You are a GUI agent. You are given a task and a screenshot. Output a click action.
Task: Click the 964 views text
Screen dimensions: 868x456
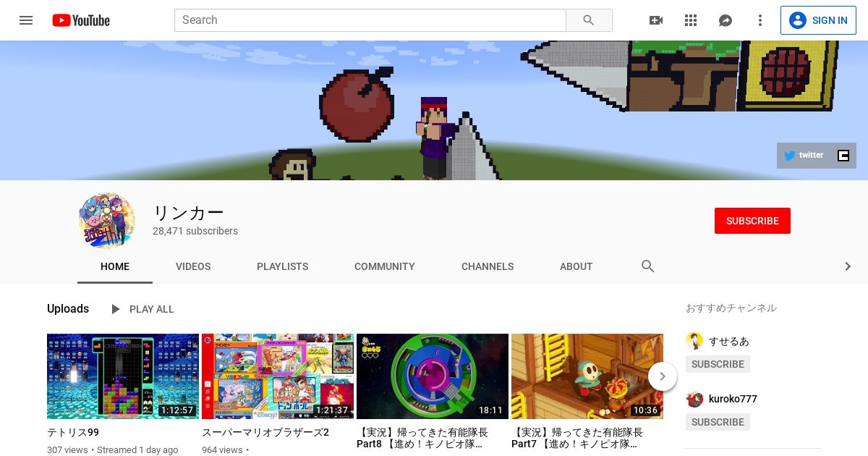(x=222, y=449)
